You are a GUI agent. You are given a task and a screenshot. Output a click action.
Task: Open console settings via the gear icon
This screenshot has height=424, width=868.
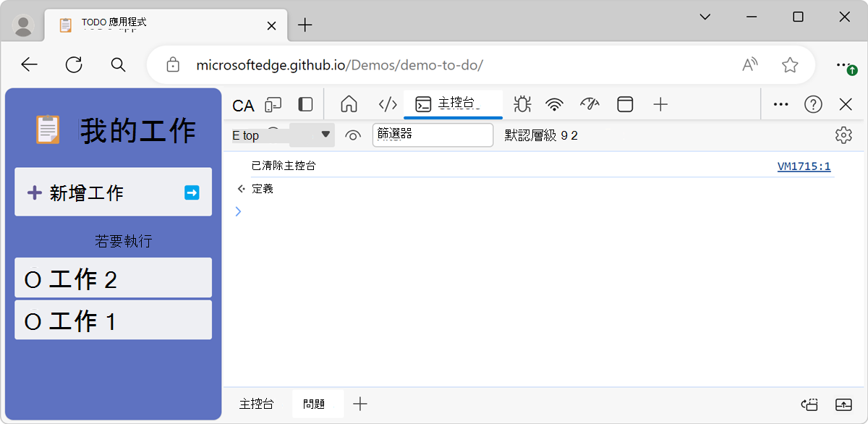coord(843,135)
